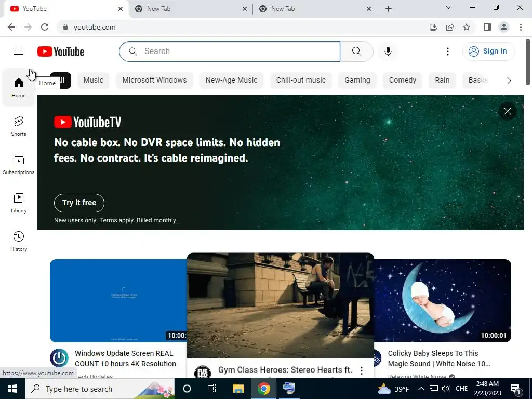Start voice search with microphone icon
The height and width of the screenshot is (399, 532).
388,51
